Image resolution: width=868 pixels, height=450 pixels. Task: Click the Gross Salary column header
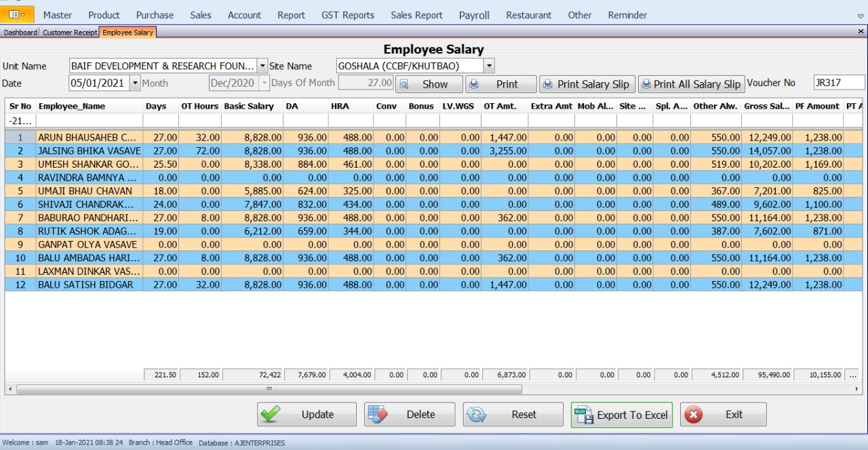pyautogui.click(x=765, y=107)
